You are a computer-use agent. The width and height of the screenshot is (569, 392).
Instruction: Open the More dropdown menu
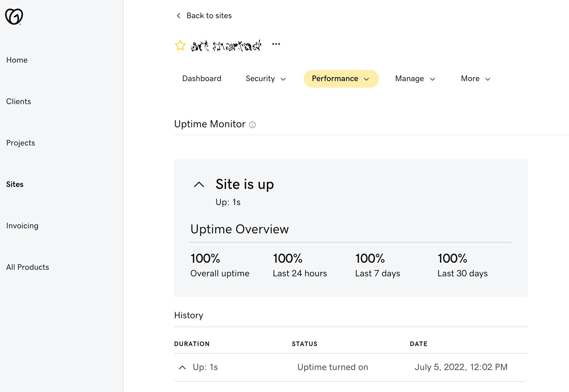[x=476, y=79]
